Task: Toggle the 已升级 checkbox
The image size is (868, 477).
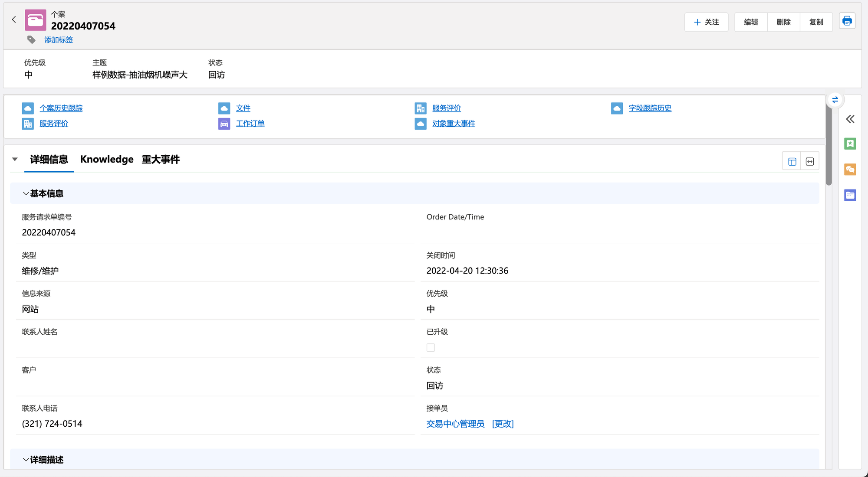Action: pos(431,347)
